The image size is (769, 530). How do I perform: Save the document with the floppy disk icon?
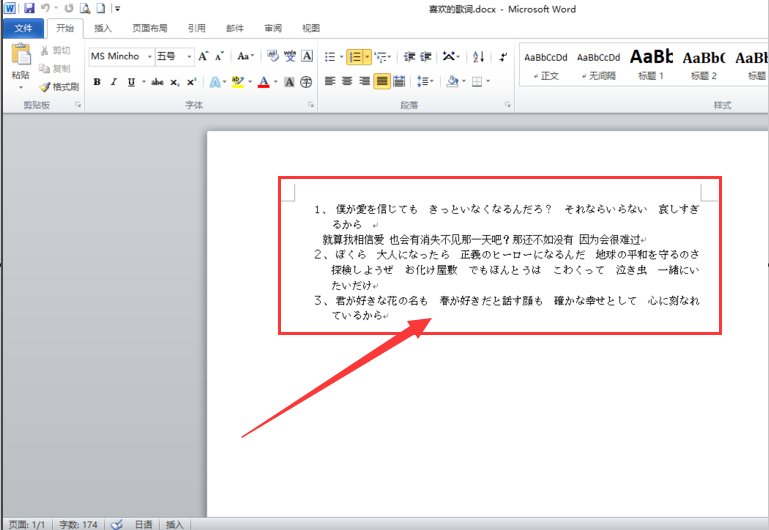(x=29, y=8)
